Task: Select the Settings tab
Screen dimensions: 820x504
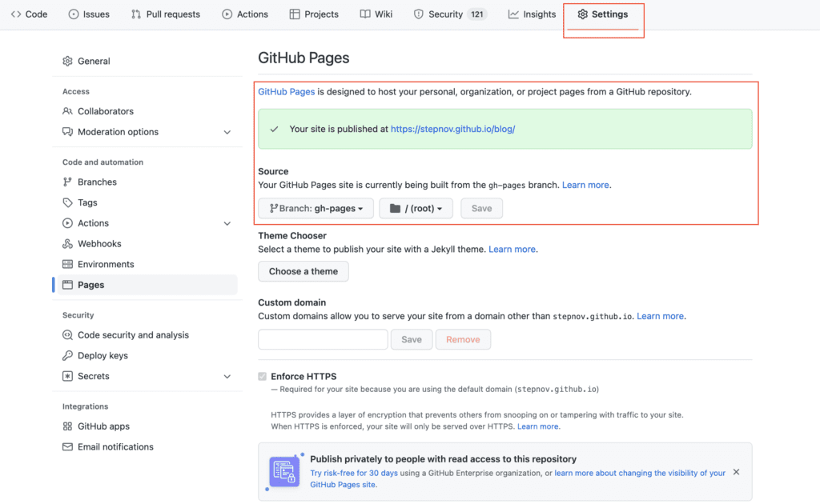Action: tap(603, 14)
